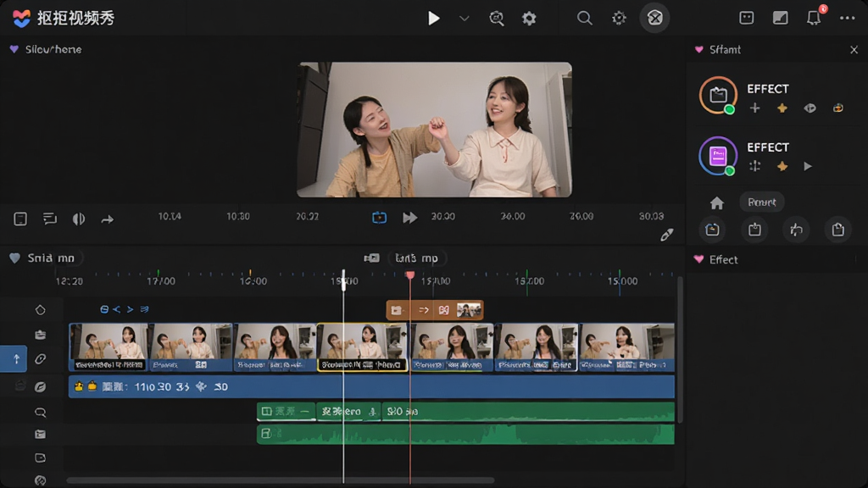
Task: Click the square face icon left of the bell
Action: pyautogui.click(x=747, y=18)
